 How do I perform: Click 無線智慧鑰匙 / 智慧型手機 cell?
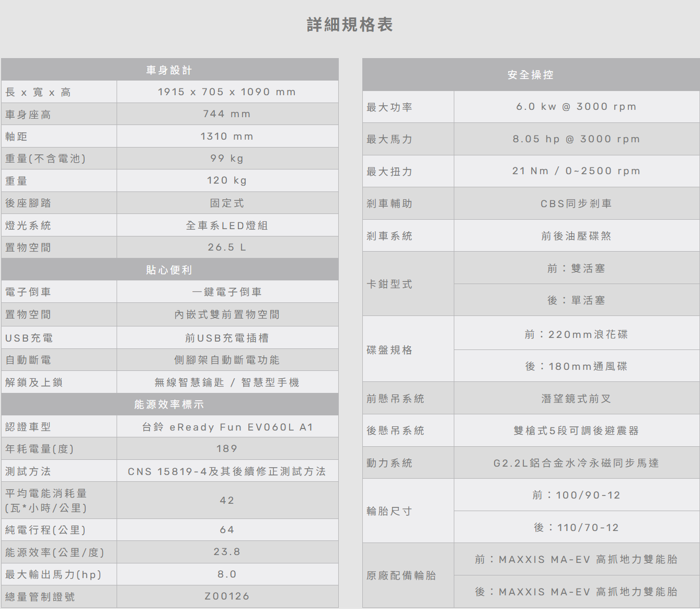pos(227,382)
